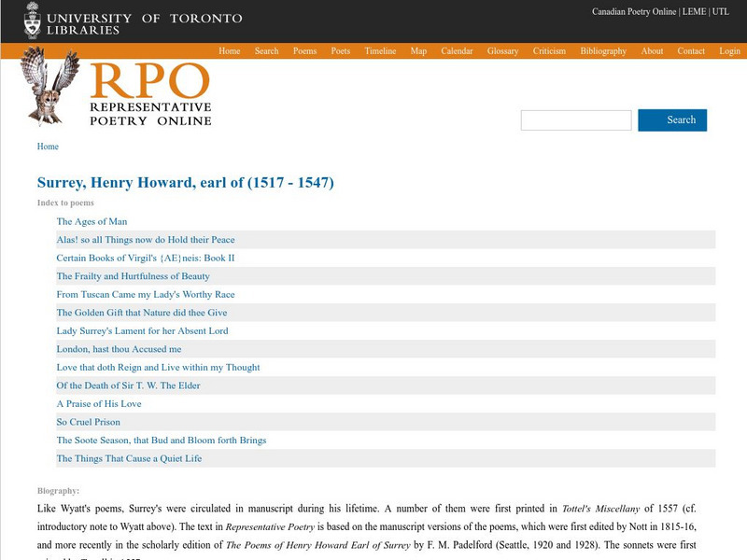747x560 pixels.
Task: Click the Home breadcrumb link
Action: 46,146
